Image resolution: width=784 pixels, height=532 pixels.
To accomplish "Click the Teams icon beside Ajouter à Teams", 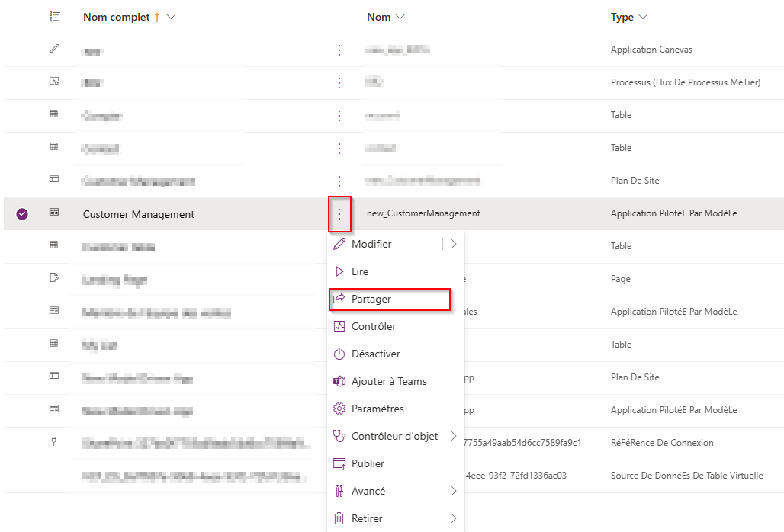I will click(x=339, y=380).
